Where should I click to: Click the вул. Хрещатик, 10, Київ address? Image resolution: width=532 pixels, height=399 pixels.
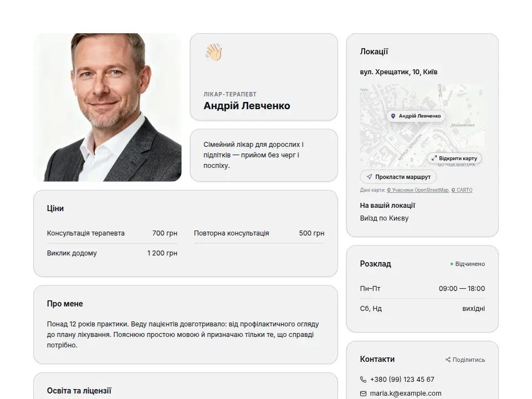point(398,72)
